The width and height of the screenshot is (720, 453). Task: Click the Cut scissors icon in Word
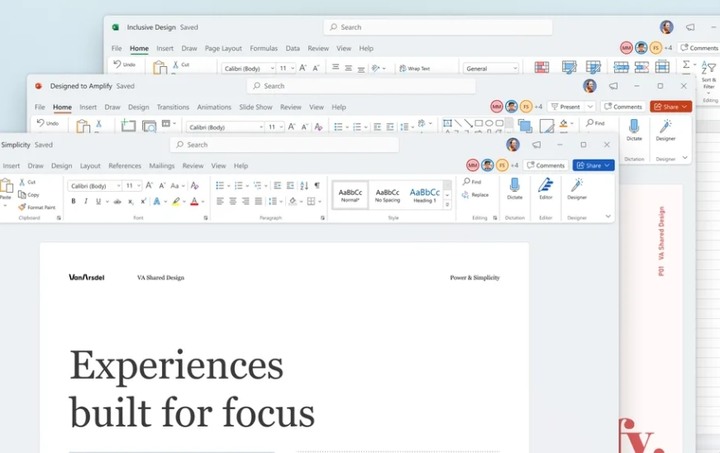pos(22,182)
